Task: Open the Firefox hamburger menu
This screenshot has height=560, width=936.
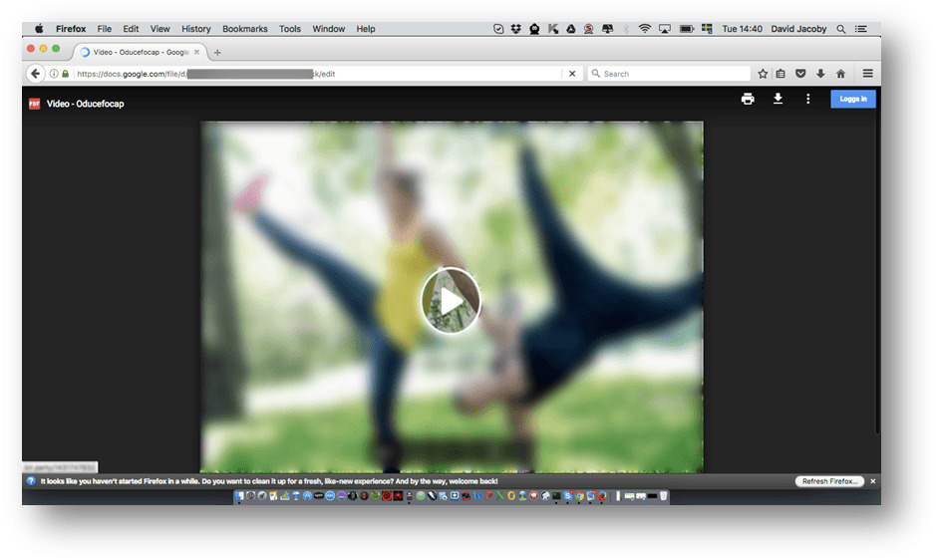Action: (x=868, y=74)
